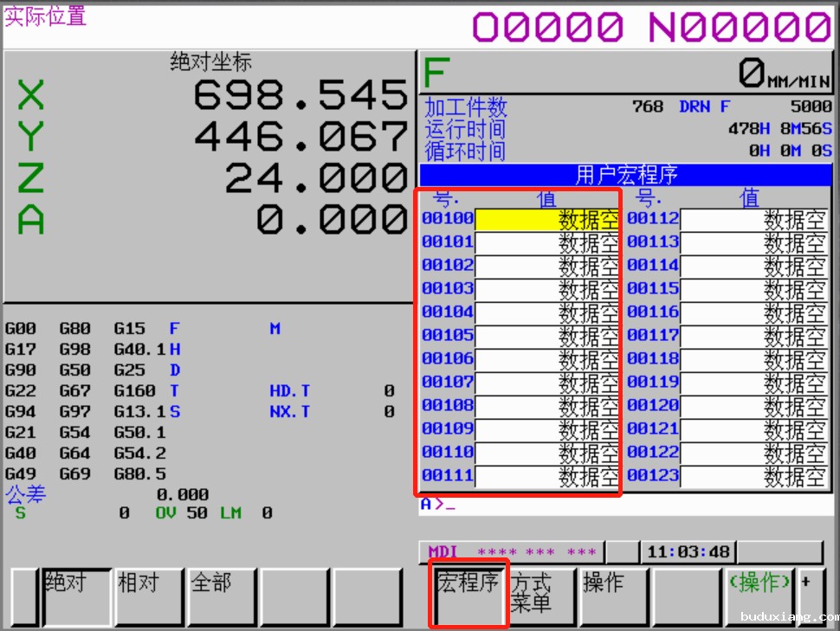Select value cell of macro variable 00112
The height and width of the screenshot is (631, 840).
(753, 220)
